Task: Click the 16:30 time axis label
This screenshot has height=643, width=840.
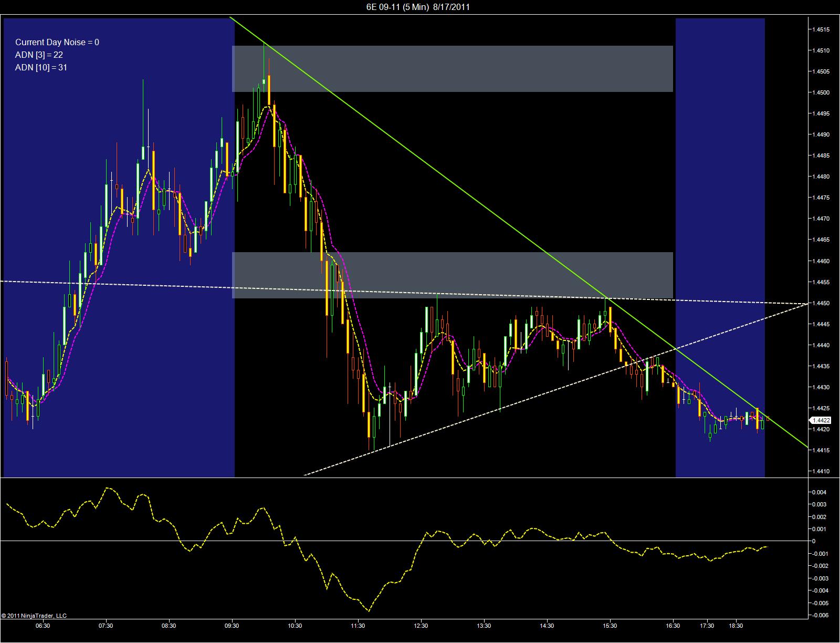Action: coord(673,626)
